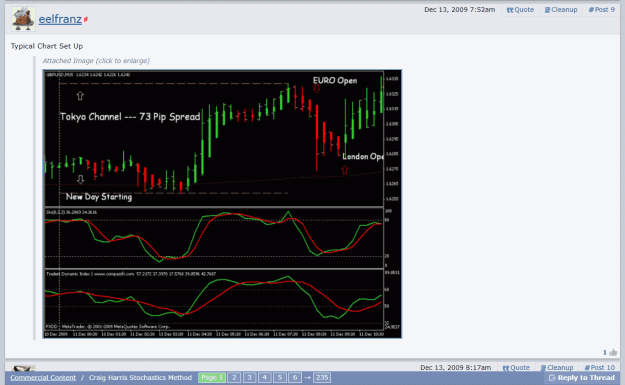Image resolution: width=625 pixels, height=385 pixels.
Task: Quote Post 9 by eelfranz
Action: coord(520,10)
